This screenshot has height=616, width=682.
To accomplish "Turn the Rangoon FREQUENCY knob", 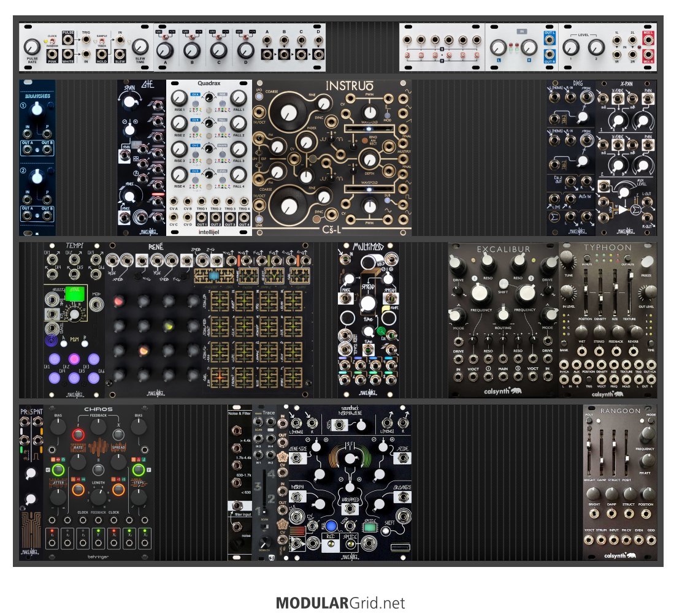I will click(x=647, y=434).
